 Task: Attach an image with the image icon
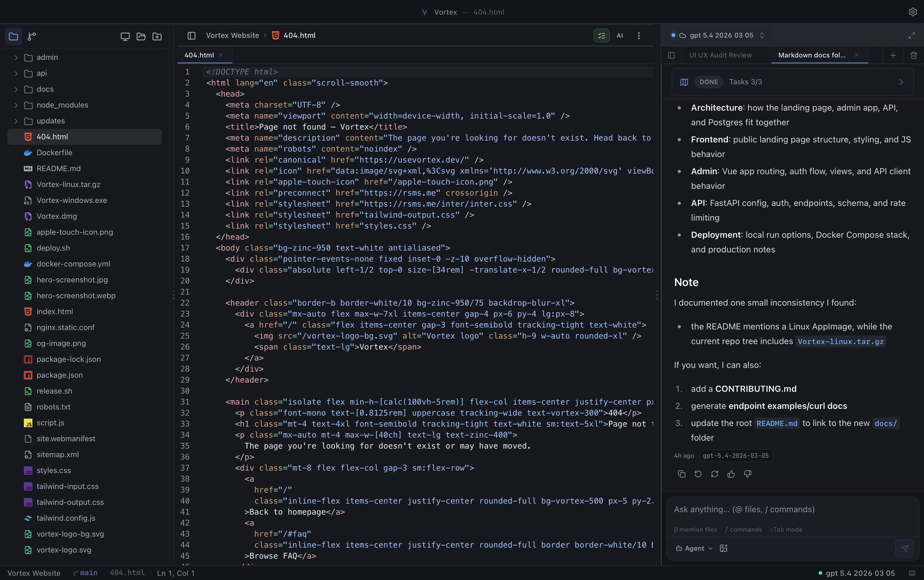click(x=723, y=548)
